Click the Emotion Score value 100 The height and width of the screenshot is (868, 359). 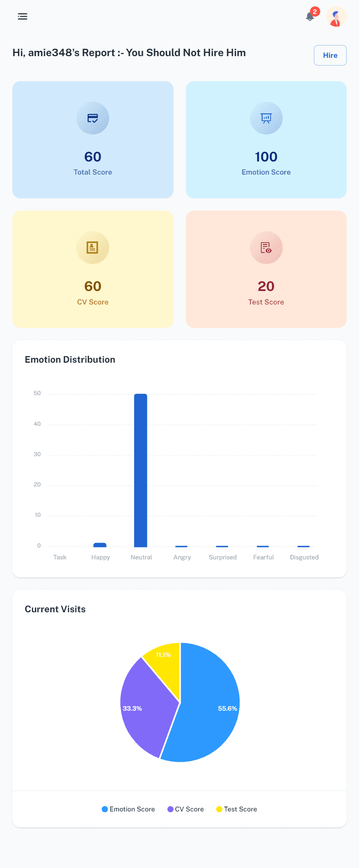(266, 157)
